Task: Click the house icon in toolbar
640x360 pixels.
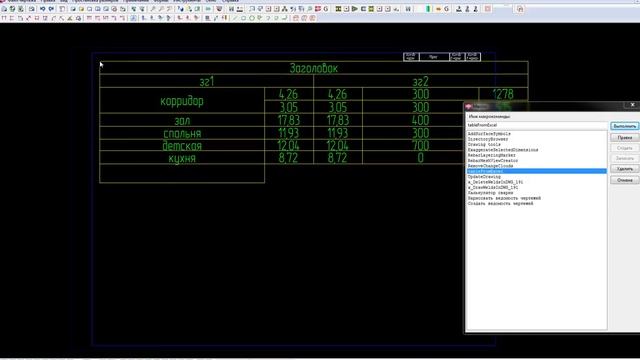Action: [520, 9]
